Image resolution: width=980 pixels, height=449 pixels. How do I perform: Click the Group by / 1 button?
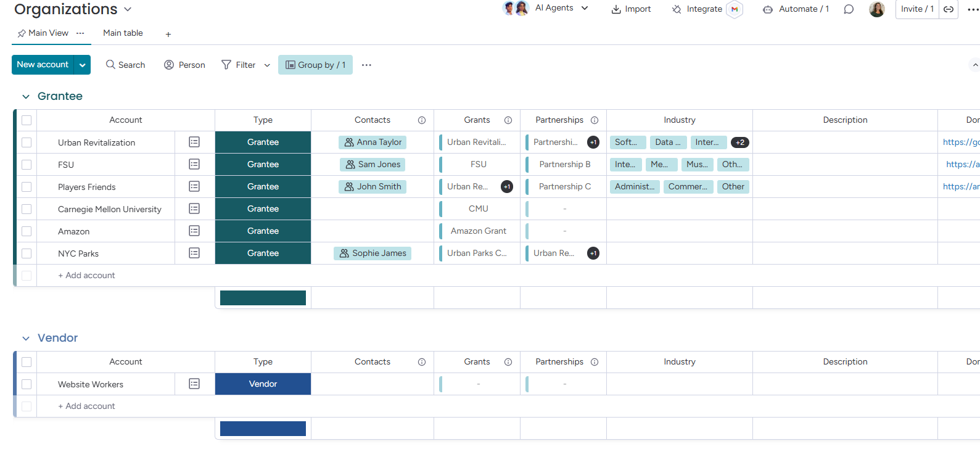point(315,65)
